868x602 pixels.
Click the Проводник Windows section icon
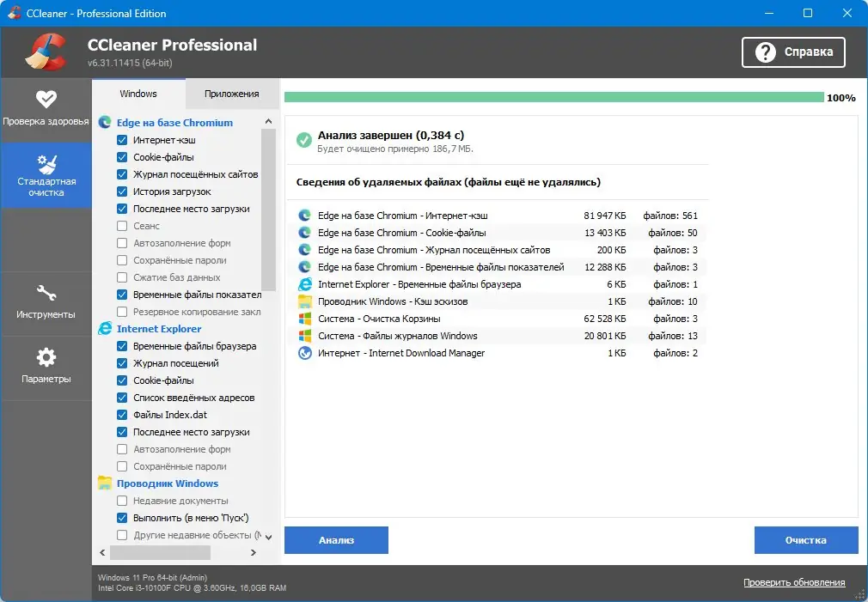pyautogui.click(x=107, y=483)
